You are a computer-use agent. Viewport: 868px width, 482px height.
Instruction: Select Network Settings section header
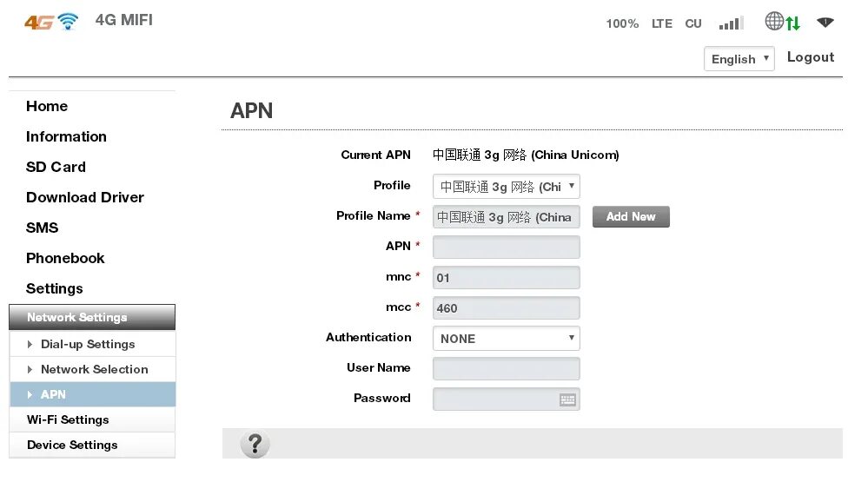pyautogui.click(x=92, y=317)
